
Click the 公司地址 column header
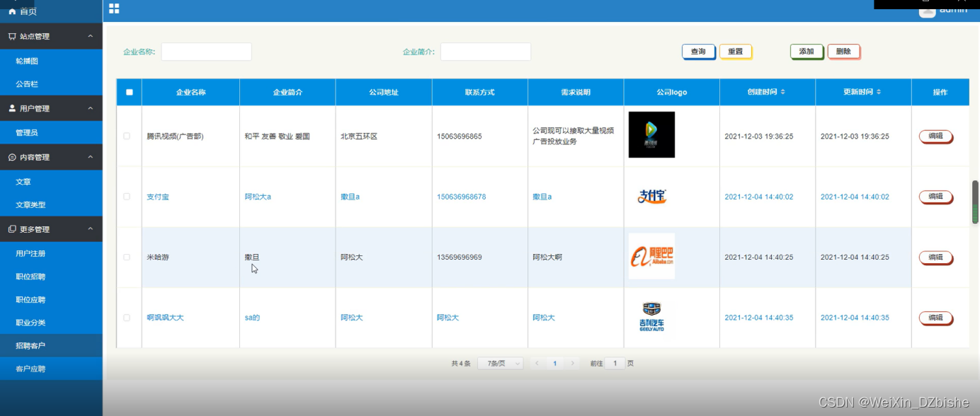pos(383,92)
